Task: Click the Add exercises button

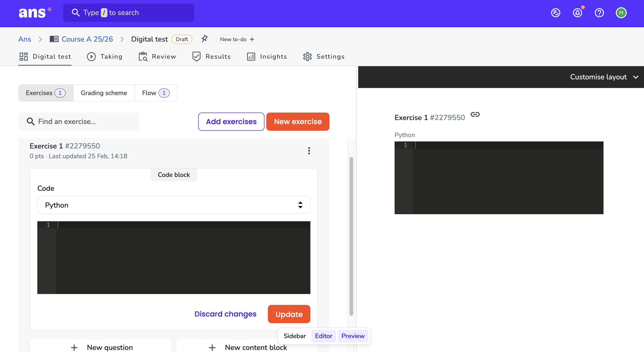Action: [231, 121]
